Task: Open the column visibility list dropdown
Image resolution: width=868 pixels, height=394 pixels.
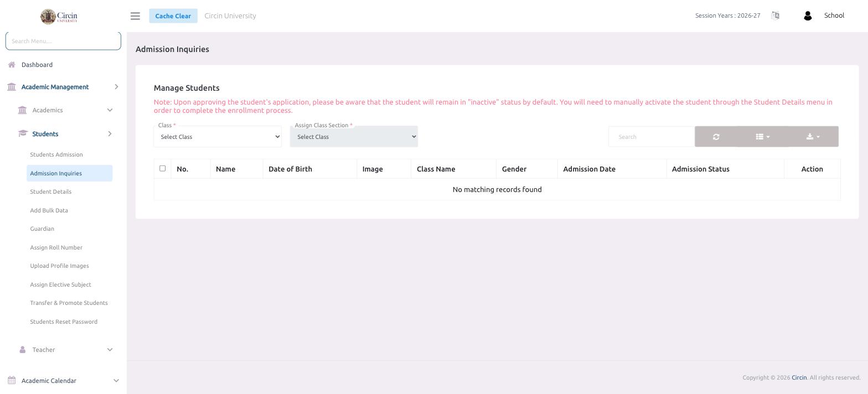Action: pos(762,137)
